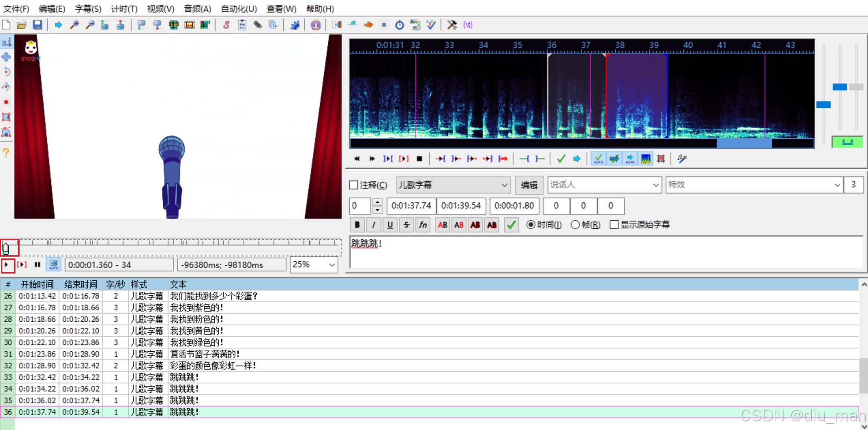Select the 时间(I) radio button
This screenshot has width=868, height=430.
[x=531, y=225]
